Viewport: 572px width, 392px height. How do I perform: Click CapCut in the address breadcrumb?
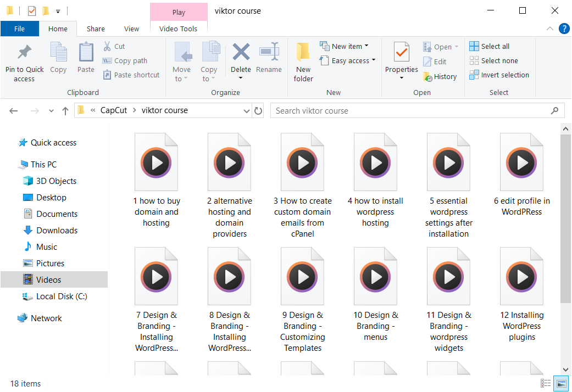114,110
